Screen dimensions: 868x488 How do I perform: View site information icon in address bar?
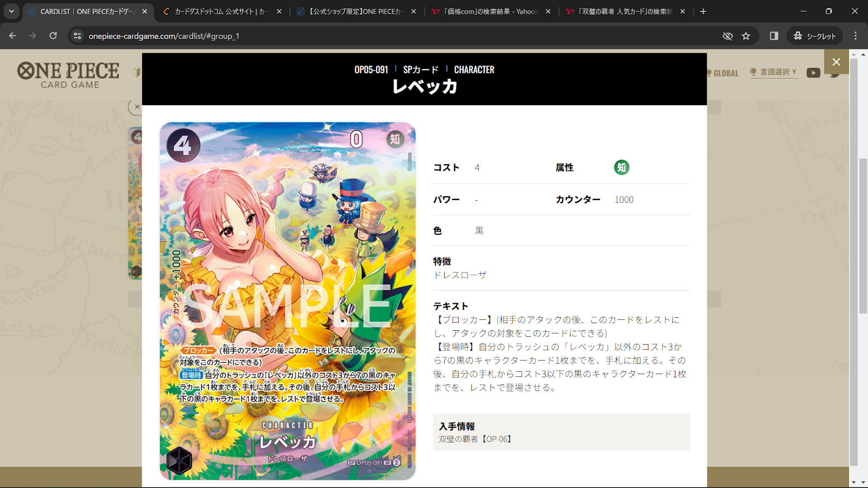[78, 36]
